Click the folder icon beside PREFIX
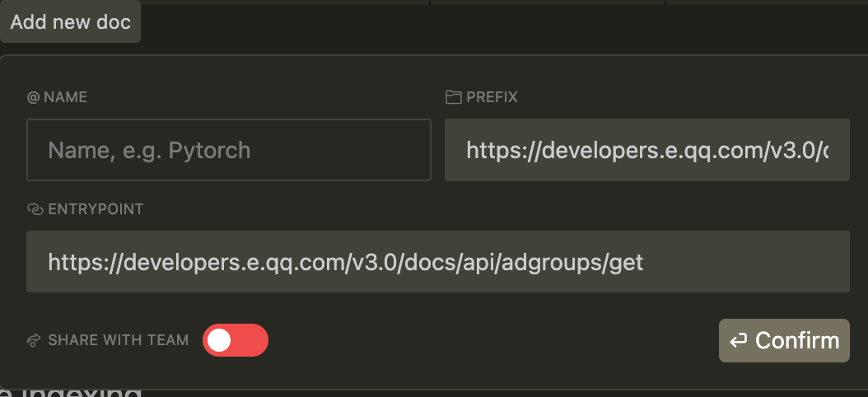This screenshot has width=868, height=397. tap(454, 97)
